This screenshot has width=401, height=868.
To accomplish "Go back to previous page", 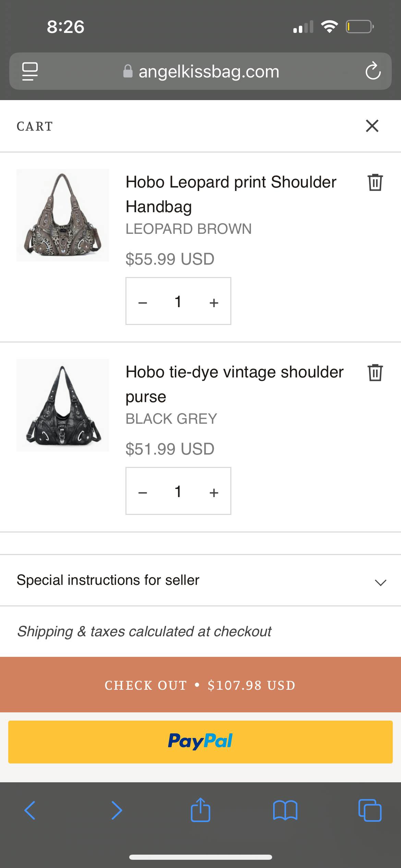I will tap(30, 810).
